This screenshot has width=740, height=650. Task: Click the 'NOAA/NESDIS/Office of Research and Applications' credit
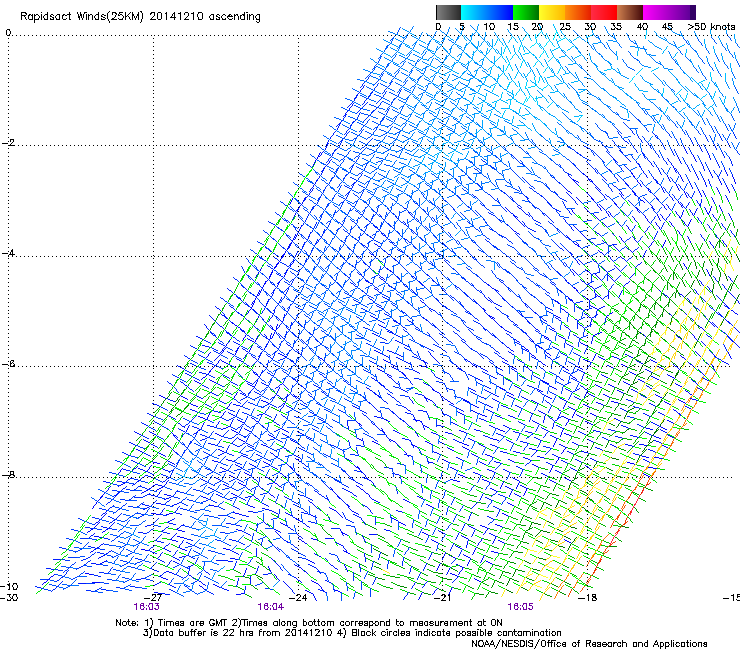[x=589, y=643]
